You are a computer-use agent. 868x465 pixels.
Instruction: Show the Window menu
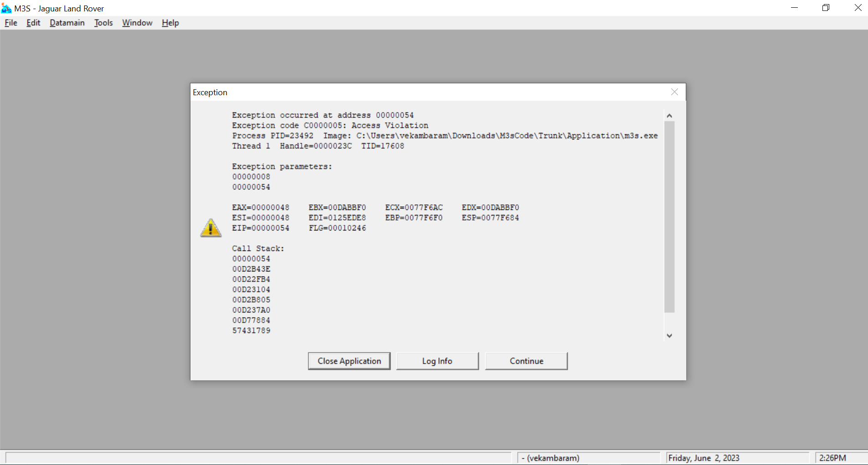pyautogui.click(x=137, y=23)
